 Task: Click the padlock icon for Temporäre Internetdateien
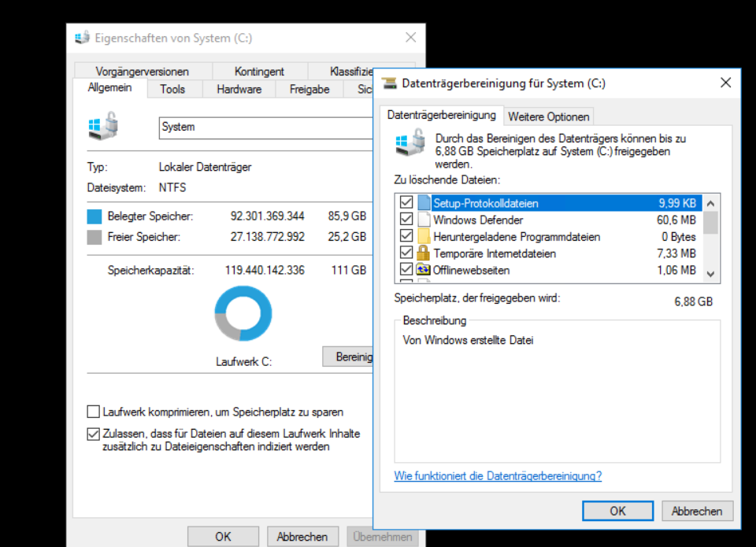[423, 253]
